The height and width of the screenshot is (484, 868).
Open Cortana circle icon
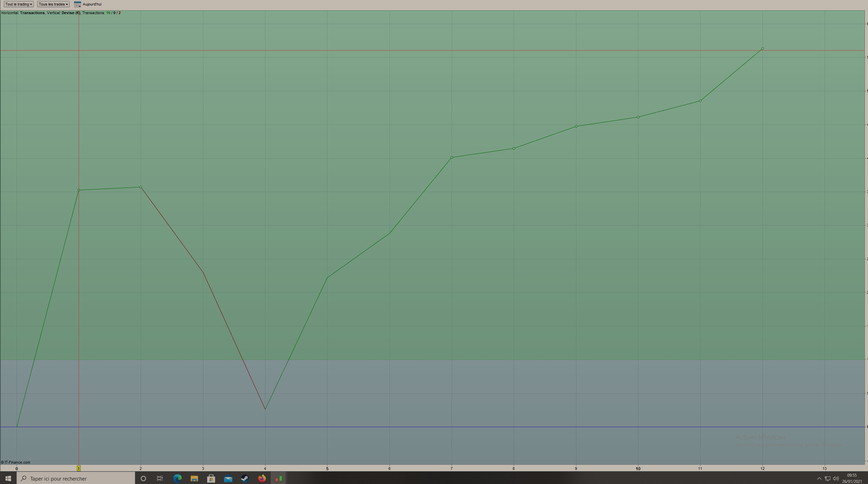pos(143,478)
